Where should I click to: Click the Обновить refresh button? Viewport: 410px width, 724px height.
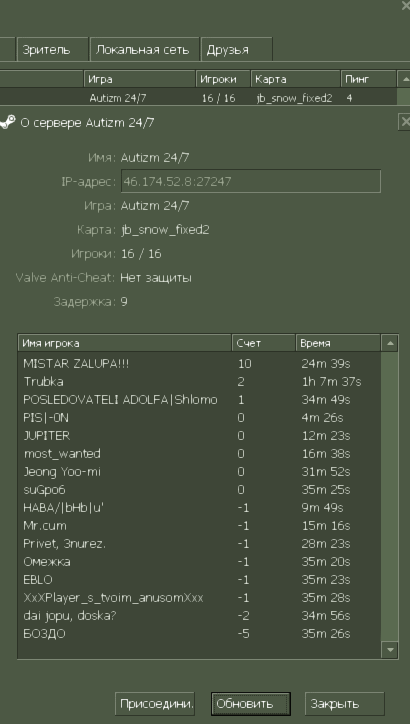[x=251, y=704]
